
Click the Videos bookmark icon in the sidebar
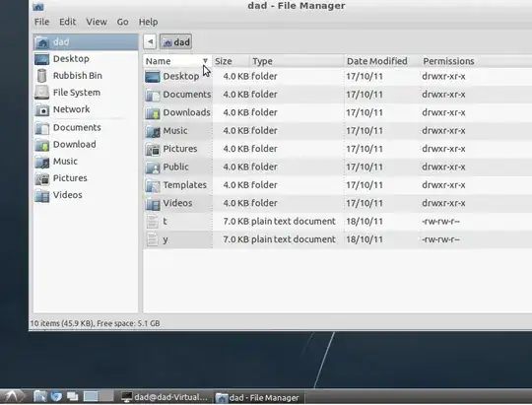(42, 195)
